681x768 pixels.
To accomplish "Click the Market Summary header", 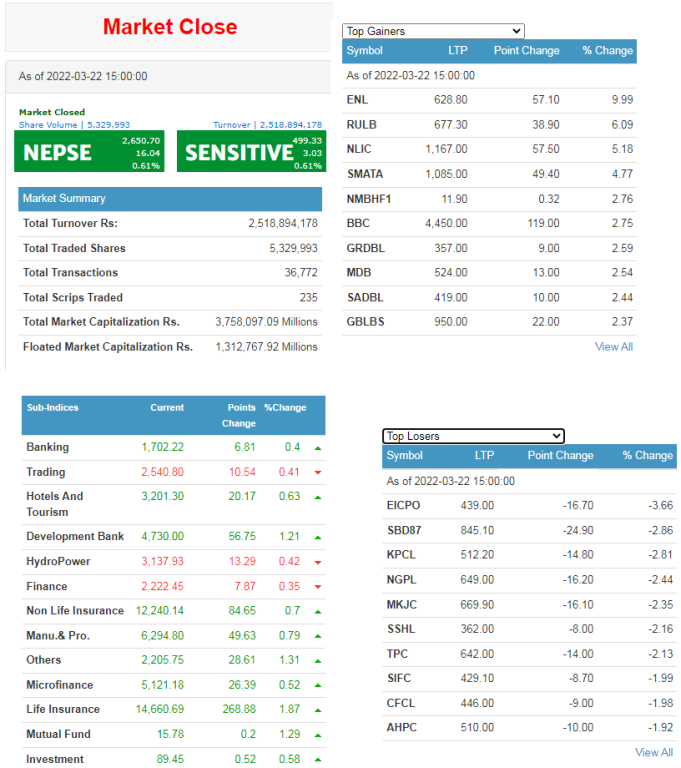I will [x=170, y=198].
